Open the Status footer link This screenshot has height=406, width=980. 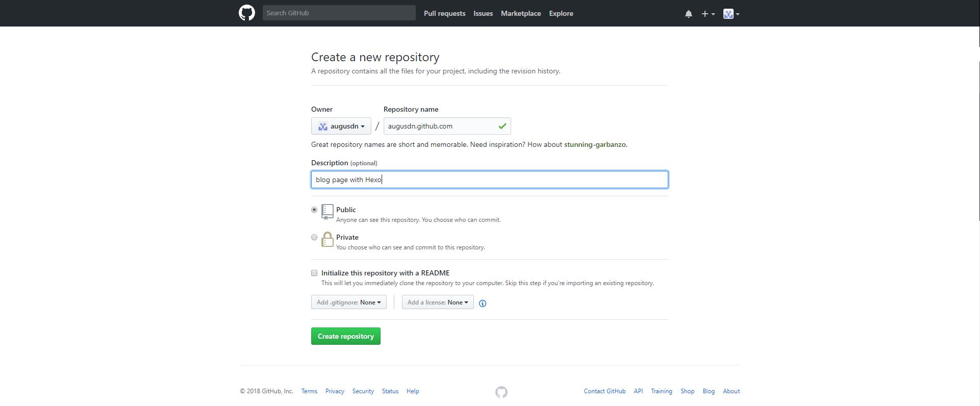pyautogui.click(x=390, y=391)
